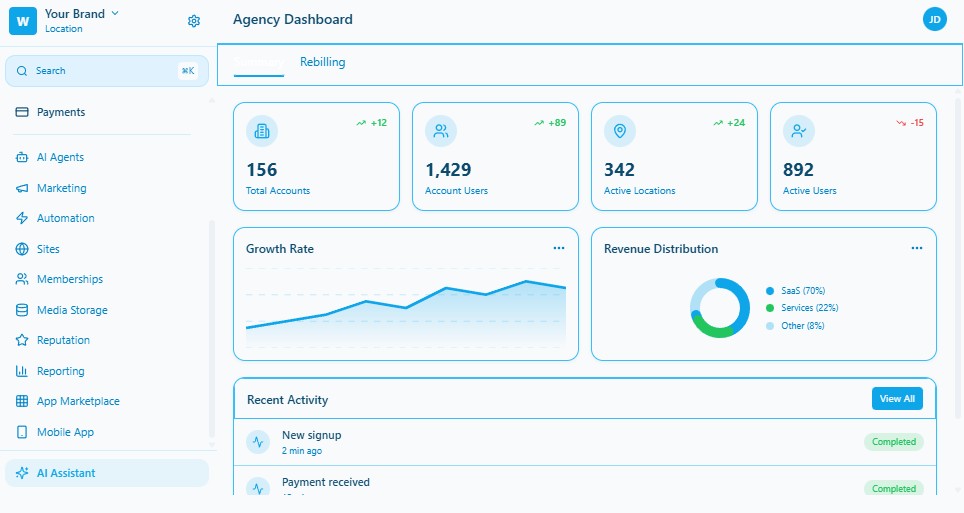Click the Automation lightning icon

[22, 218]
